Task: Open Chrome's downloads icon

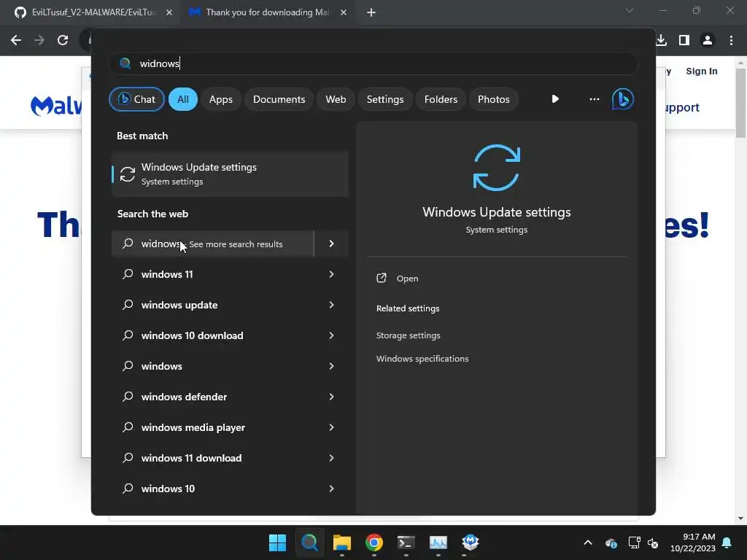Action: [661, 40]
